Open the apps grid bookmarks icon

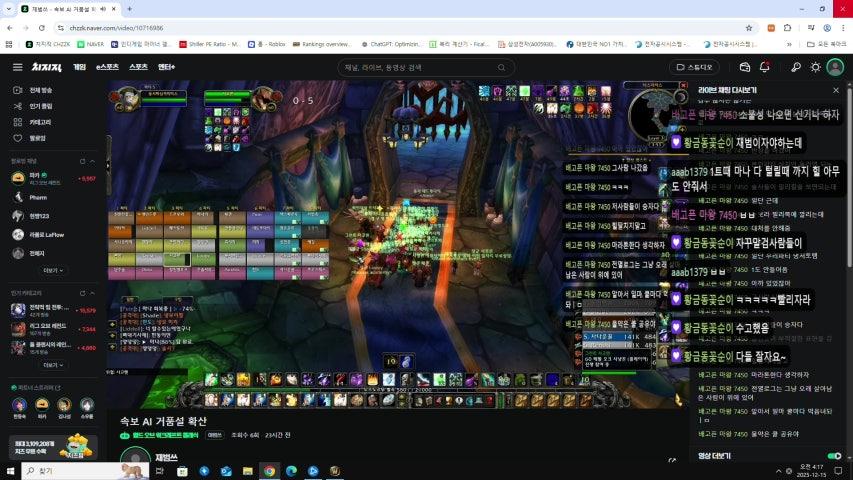point(9,44)
